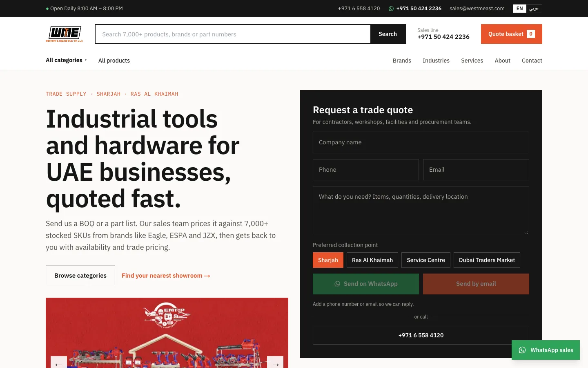Call +971 6 558 4120 button in quote form
The width and height of the screenshot is (588, 368).
pyautogui.click(x=421, y=335)
